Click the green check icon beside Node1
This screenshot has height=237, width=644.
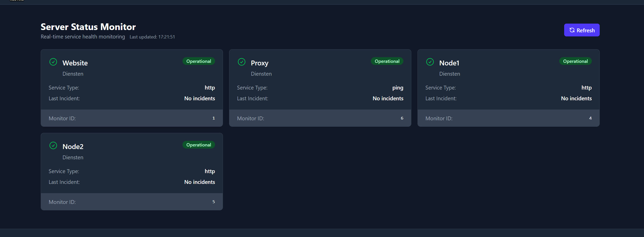(x=430, y=62)
